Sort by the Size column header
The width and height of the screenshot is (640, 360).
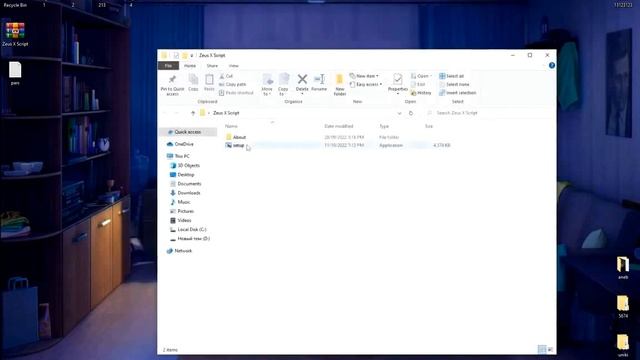429,126
